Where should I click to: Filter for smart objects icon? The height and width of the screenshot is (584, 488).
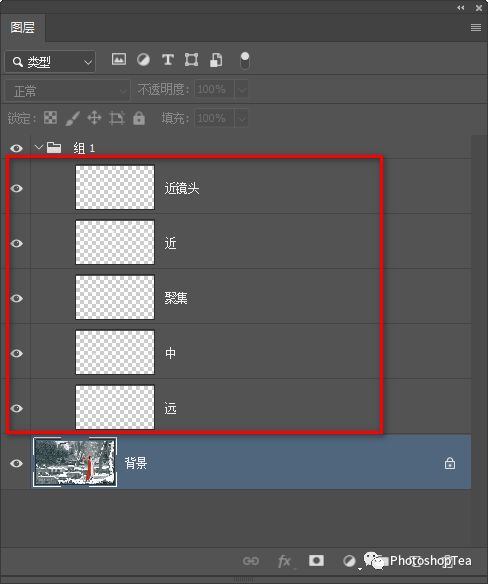pos(216,60)
